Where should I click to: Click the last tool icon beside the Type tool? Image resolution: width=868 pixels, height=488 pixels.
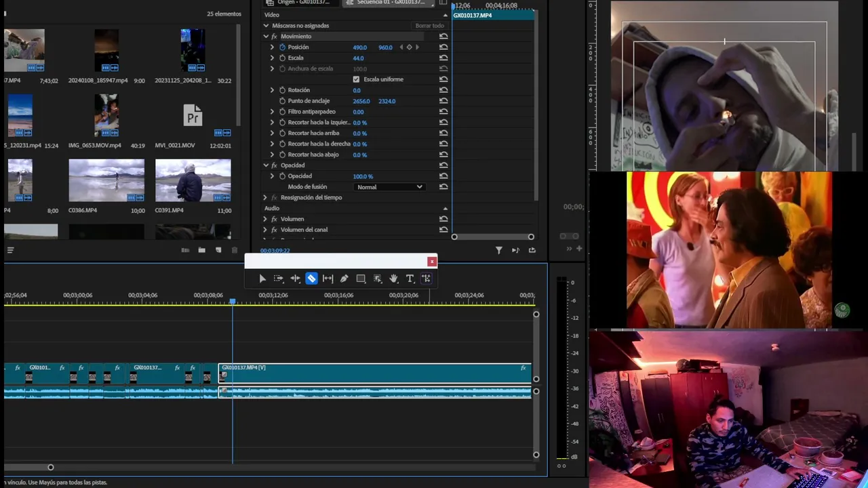tap(426, 279)
